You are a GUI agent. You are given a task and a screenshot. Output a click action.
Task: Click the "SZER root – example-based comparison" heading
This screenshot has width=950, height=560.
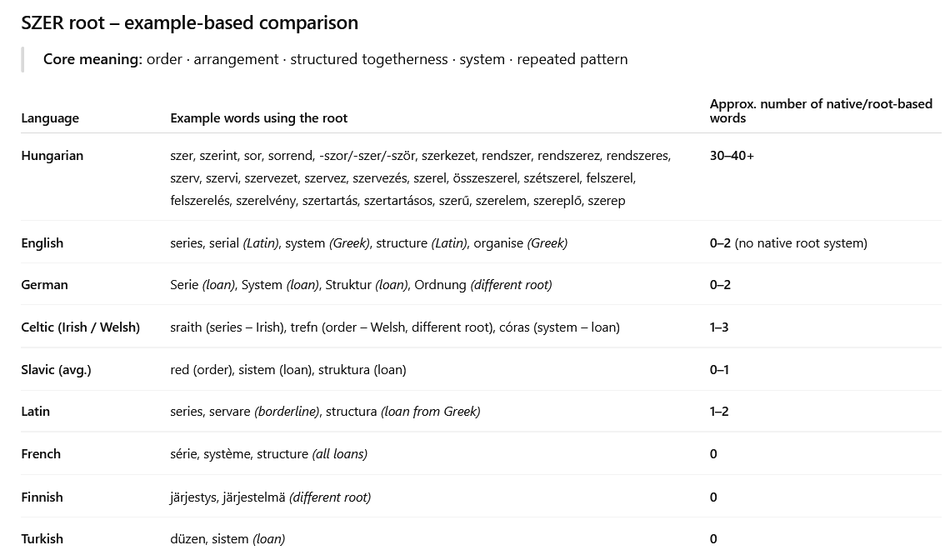189,23
